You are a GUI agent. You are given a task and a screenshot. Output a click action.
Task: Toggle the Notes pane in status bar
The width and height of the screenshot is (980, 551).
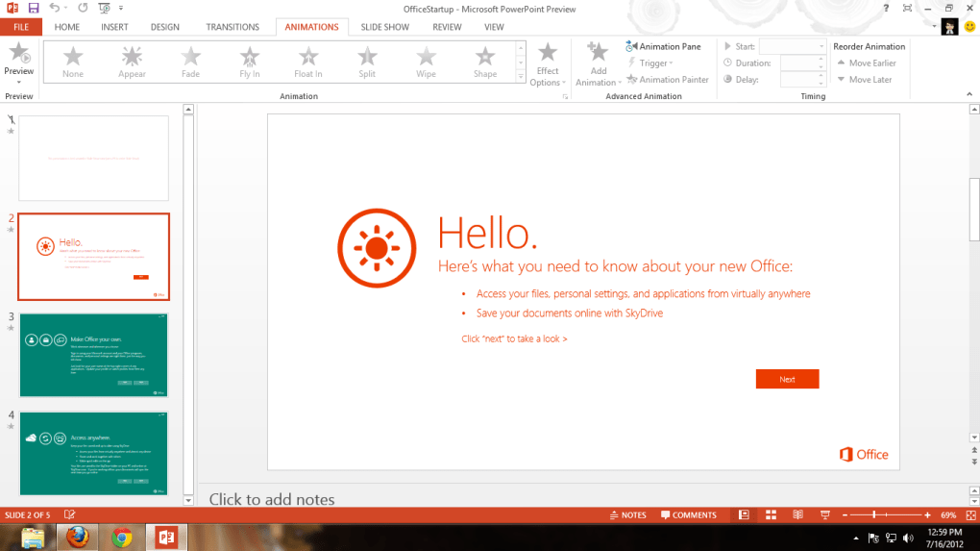tap(627, 515)
